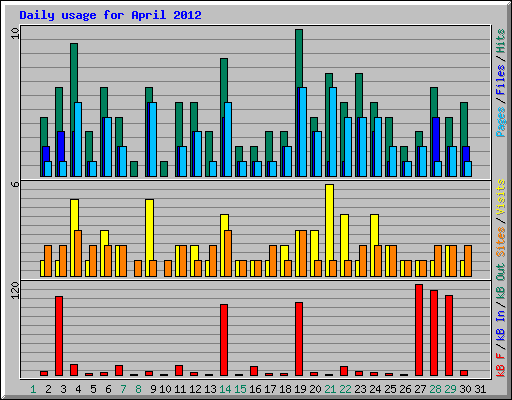Click the day label "25" on the x-axis
512x400 pixels.
[x=390, y=389]
